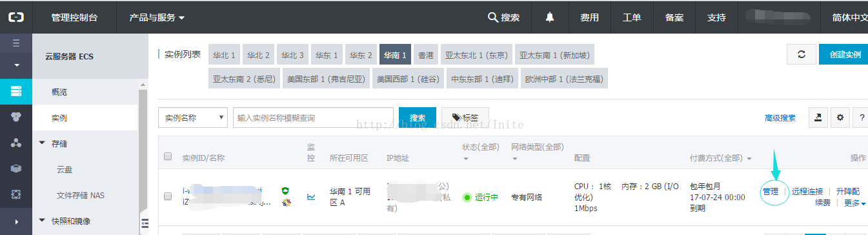Click the 升降配 link

pos(848,192)
